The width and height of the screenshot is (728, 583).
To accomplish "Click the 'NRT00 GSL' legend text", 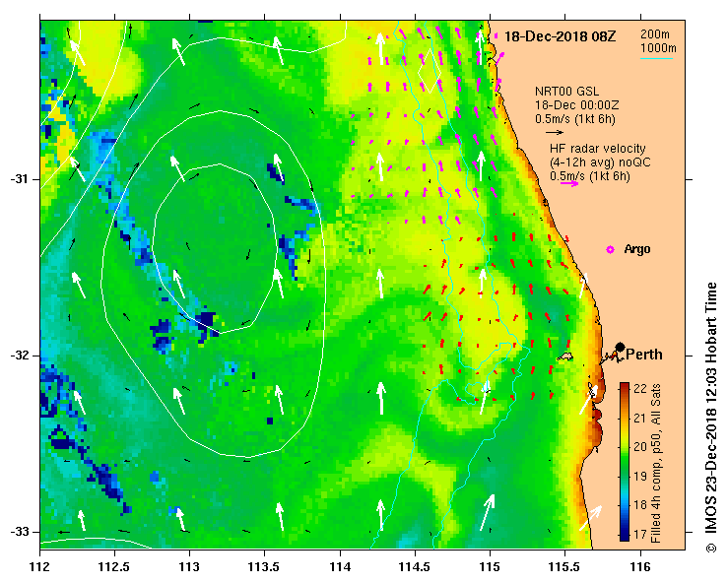I will pyautogui.click(x=566, y=92).
